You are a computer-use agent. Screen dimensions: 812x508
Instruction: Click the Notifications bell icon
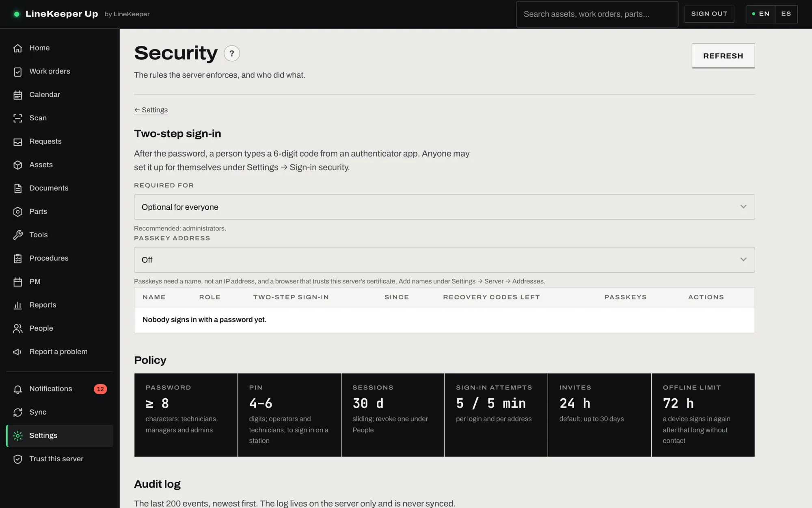click(17, 389)
